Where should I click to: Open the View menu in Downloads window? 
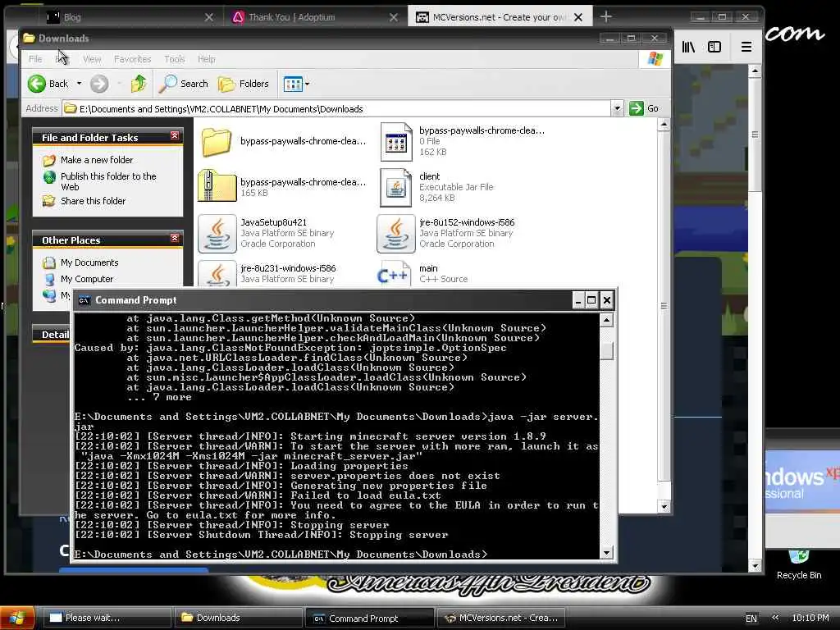point(92,59)
